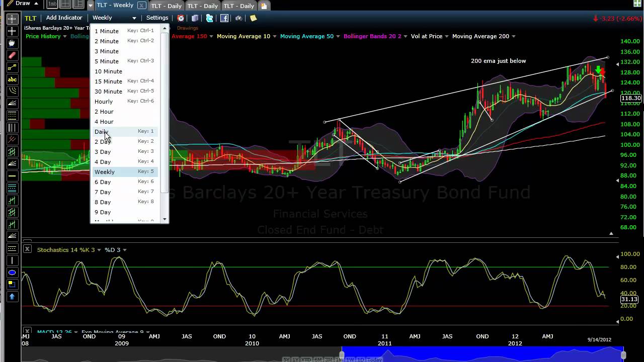
Task: Expand Moving Average 200 options arrow
Action: tap(514, 36)
